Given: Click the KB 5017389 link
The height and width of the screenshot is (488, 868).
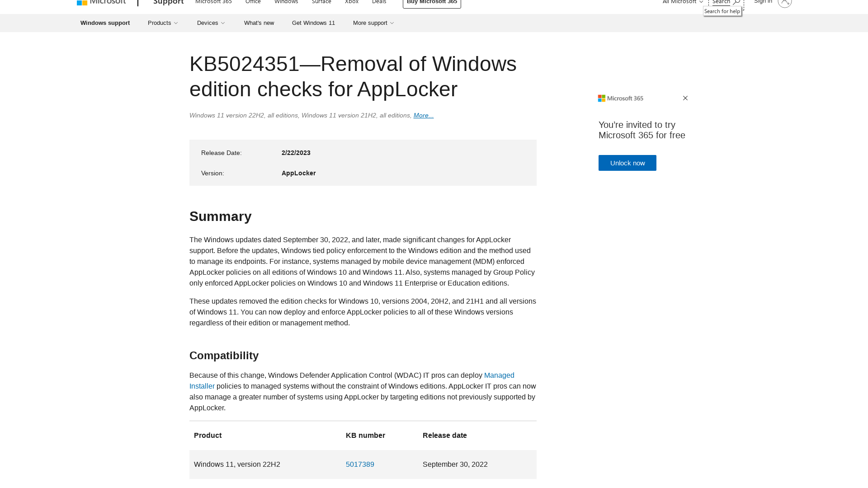Looking at the screenshot, I should 360,464.
